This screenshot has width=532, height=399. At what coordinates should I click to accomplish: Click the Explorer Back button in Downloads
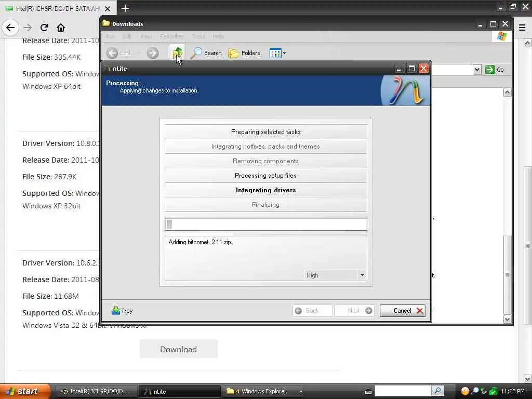click(119, 53)
